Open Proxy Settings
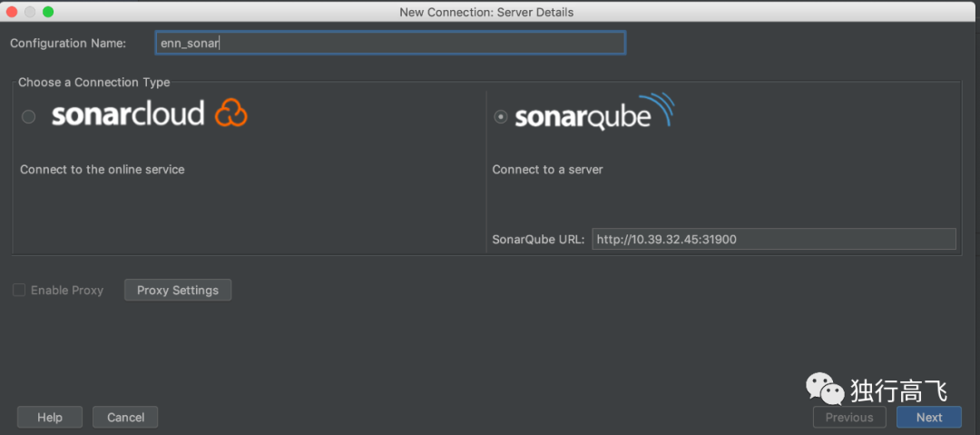980x435 pixels. [178, 290]
